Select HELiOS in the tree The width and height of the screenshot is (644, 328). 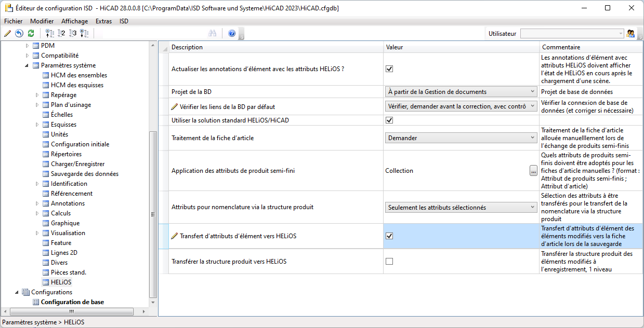tap(61, 282)
